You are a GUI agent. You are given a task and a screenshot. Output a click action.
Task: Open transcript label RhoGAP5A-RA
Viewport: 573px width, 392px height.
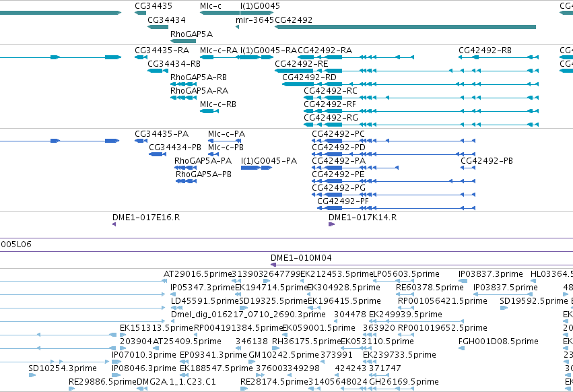199,91
